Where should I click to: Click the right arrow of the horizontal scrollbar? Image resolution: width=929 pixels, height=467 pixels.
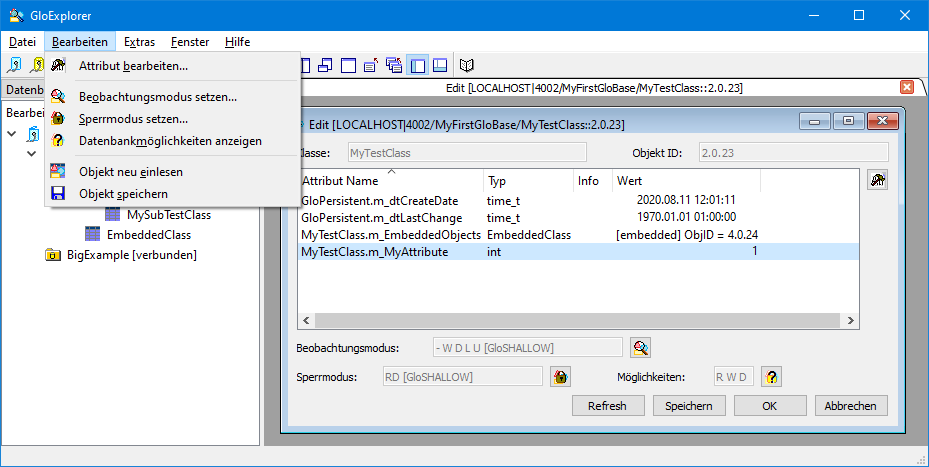pos(850,320)
